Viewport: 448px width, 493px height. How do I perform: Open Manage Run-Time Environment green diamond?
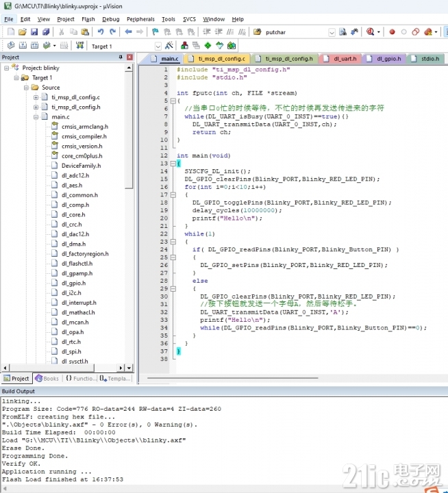coord(208,46)
